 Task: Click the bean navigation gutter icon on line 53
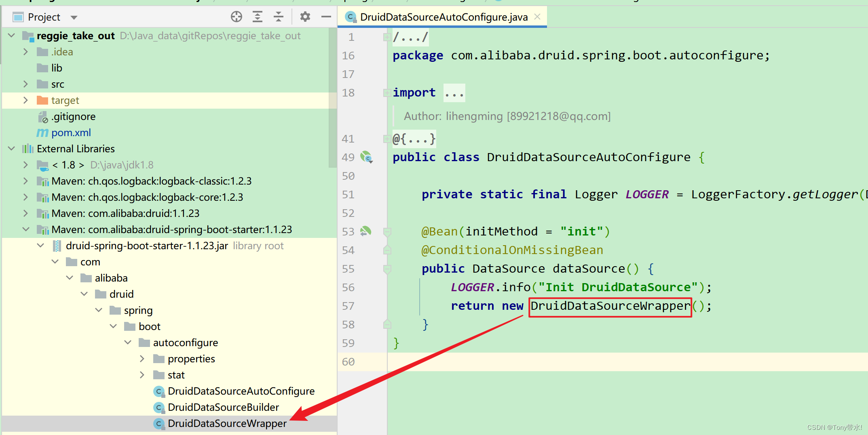click(x=365, y=231)
